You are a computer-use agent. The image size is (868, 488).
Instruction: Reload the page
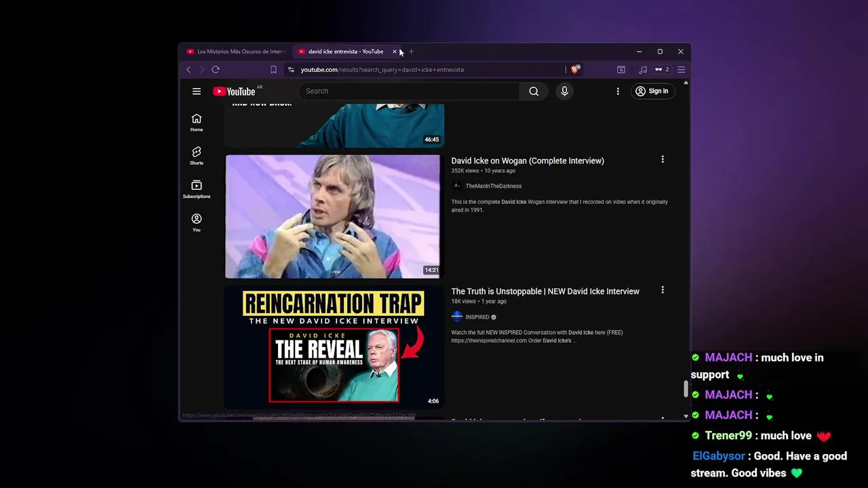click(x=216, y=70)
